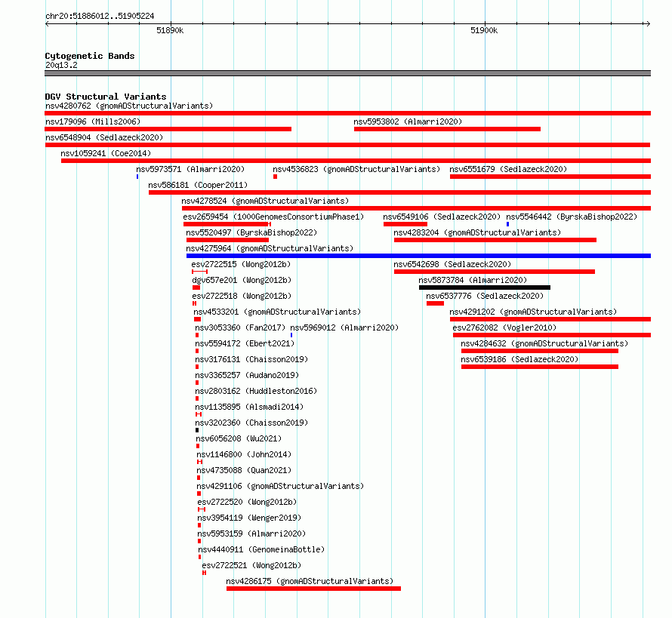Select nsv5546442 (ByrskaBishop2022) label
672x618 pixels.
[572, 217]
